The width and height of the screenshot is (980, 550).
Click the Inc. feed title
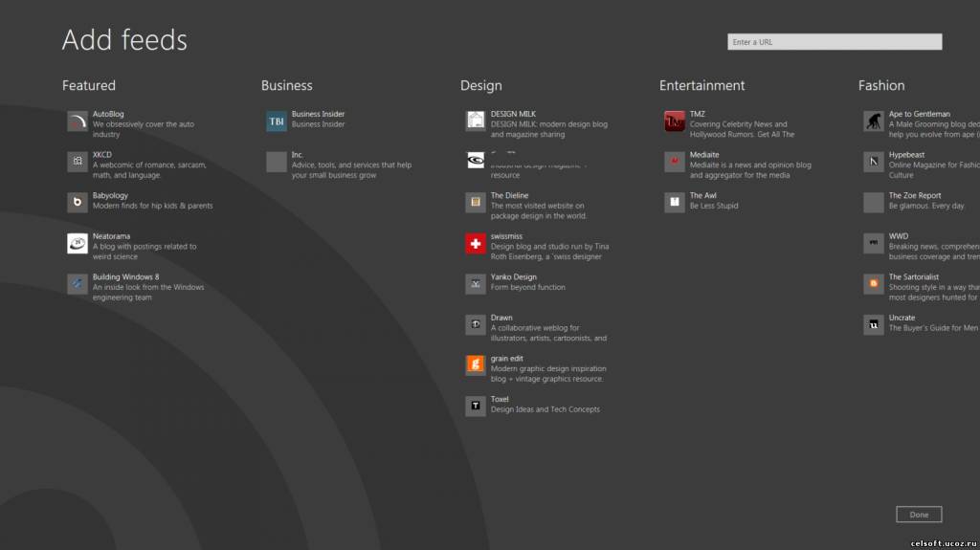[x=297, y=154]
